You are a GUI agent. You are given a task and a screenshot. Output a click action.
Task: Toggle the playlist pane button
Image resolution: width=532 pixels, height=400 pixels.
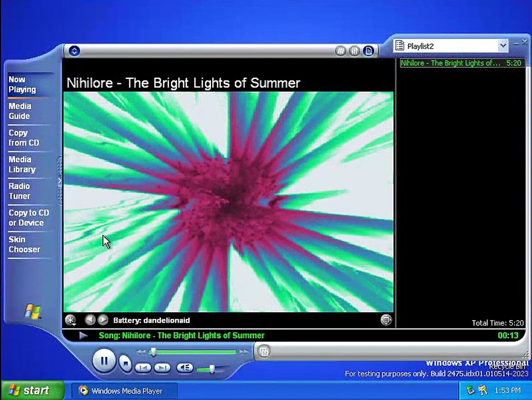coord(368,51)
